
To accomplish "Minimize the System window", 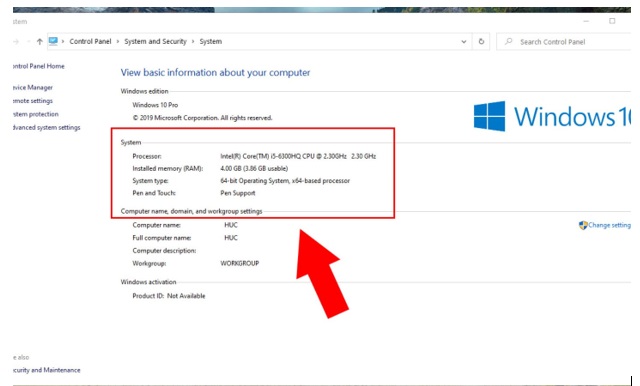I will [x=586, y=21].
